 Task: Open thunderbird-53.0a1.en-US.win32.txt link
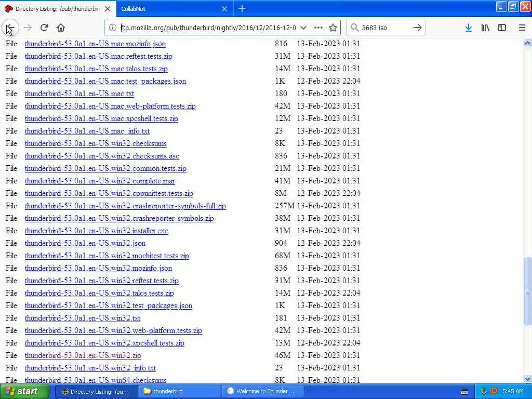[83, 318]
